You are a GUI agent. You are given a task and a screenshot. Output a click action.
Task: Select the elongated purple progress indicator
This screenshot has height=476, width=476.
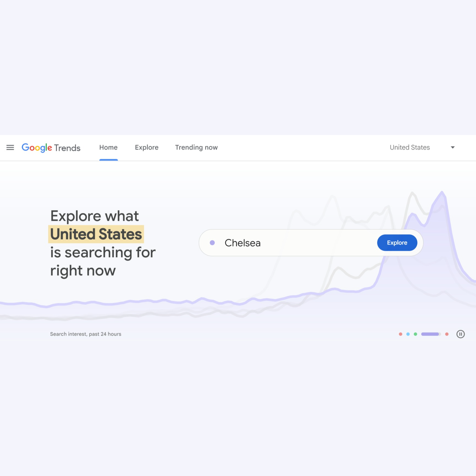[x=431, y=334]
